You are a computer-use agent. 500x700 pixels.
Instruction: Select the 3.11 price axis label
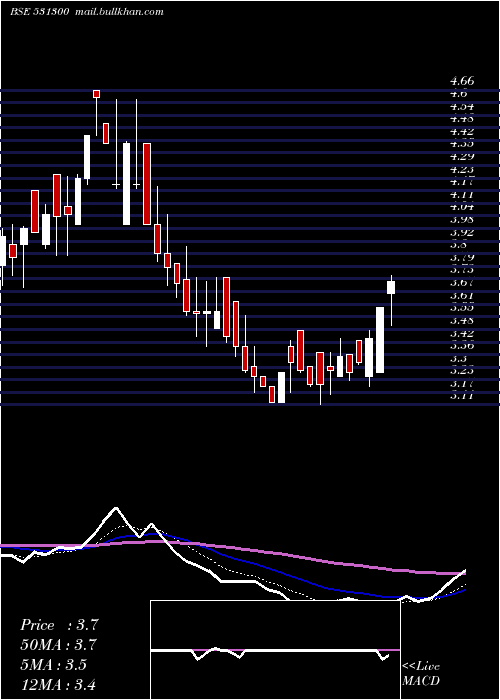pos(462,396)
